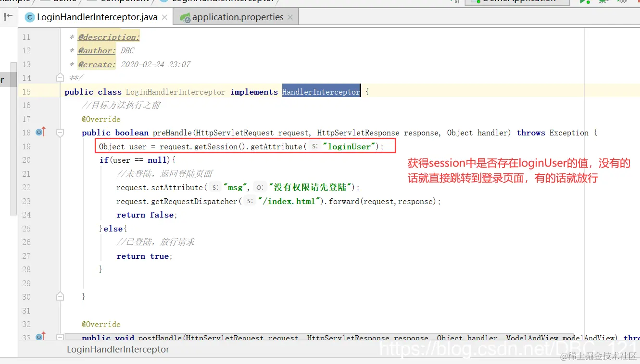Screen dimensions: 640x364
Task: Click the @Override annotation on line 17
Action: click(x=101, y=119)
